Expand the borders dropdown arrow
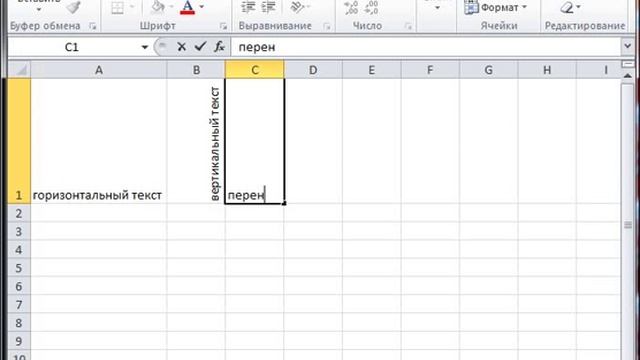 tap(132, 7)
